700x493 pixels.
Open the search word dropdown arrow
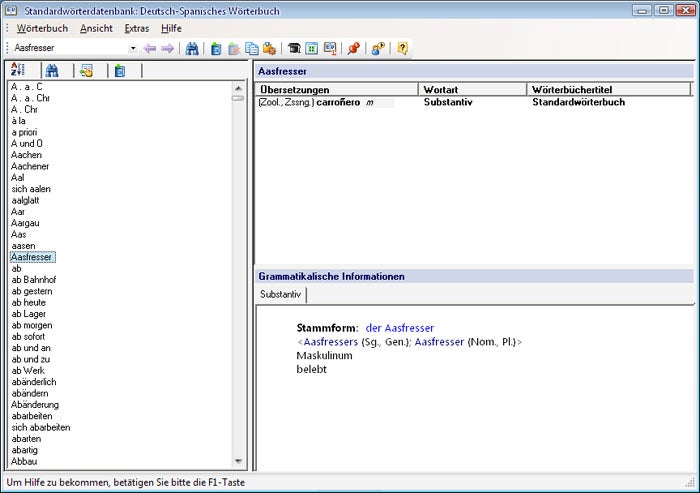point(133,48)
